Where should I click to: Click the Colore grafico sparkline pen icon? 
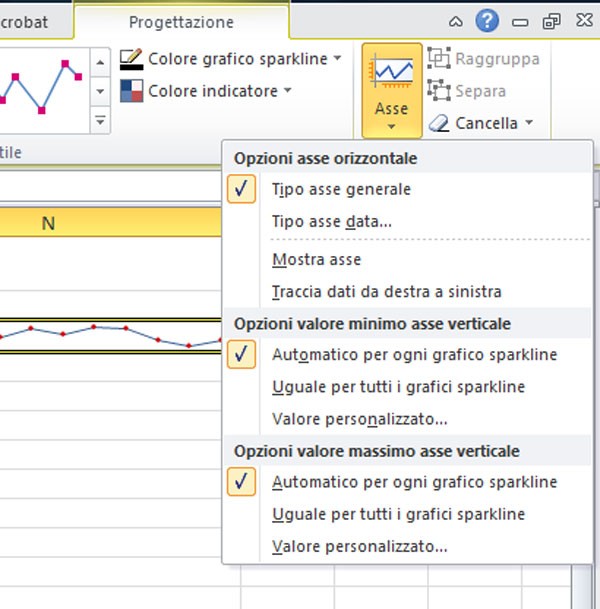tap(131, 59)
